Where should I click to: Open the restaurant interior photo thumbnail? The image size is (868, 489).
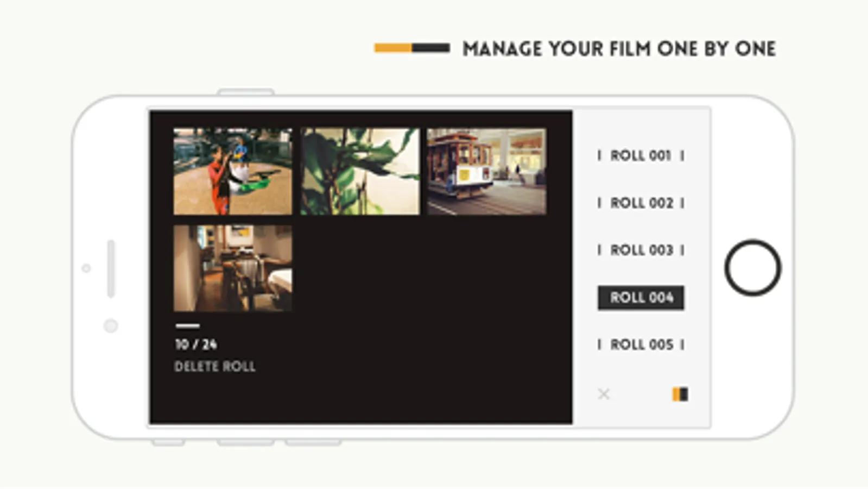click(232, 268)
